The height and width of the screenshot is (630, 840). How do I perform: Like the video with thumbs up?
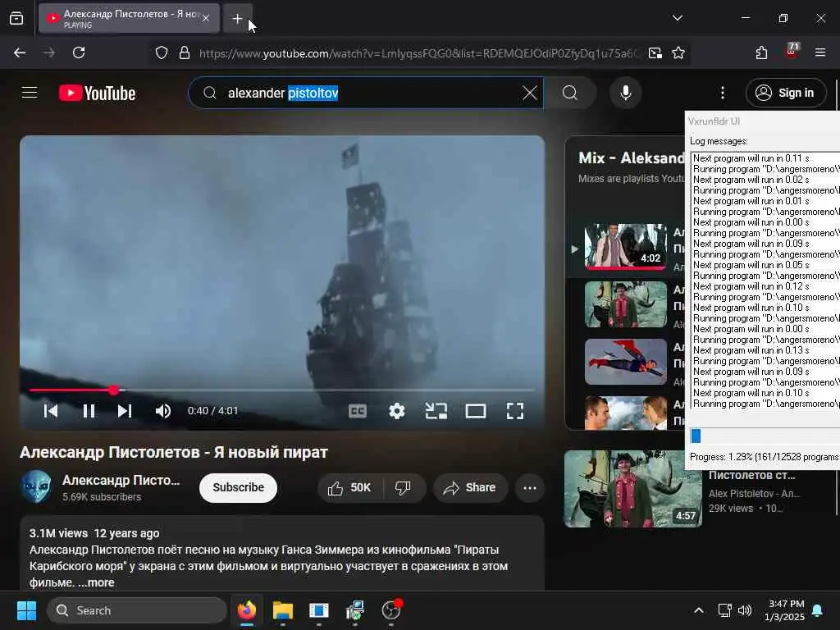[x=349, y=488]
